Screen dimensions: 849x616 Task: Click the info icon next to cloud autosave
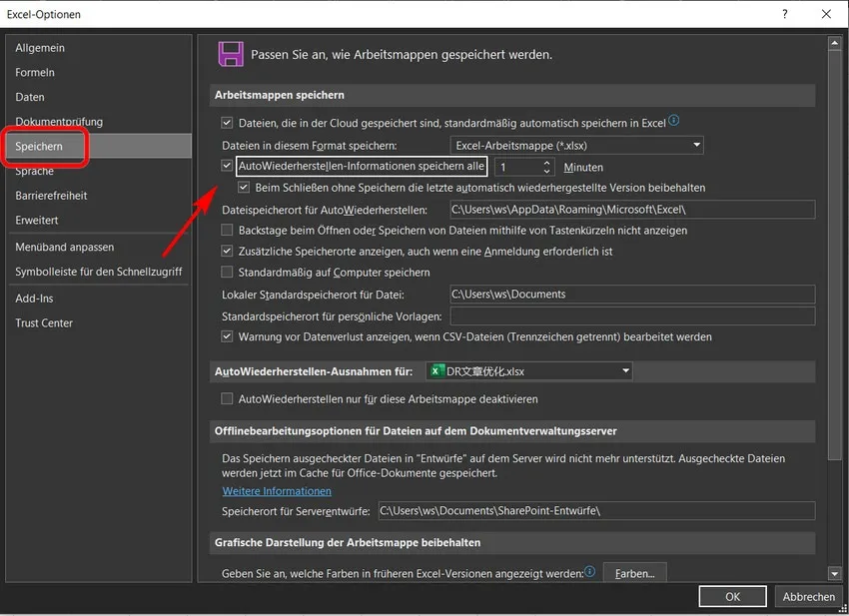[675, 122]
